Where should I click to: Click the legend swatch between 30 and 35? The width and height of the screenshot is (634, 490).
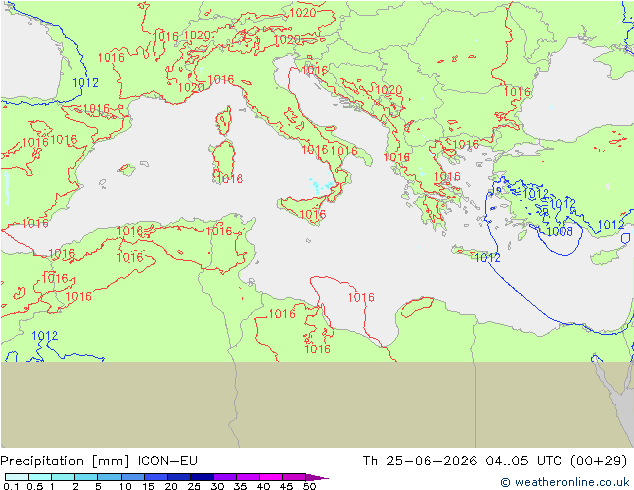click(x=225, y=477)
